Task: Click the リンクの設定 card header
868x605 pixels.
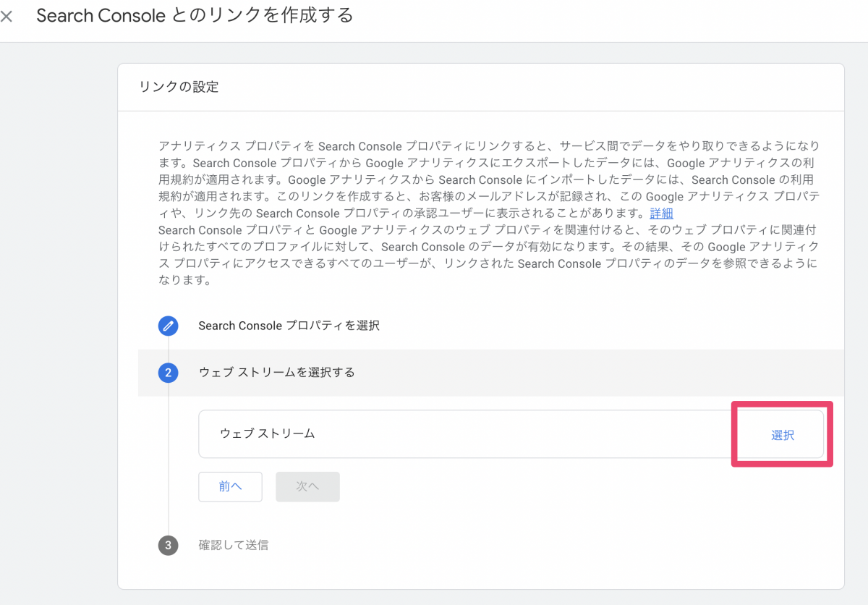Action: pyautogui.click(x=179, y=88)
